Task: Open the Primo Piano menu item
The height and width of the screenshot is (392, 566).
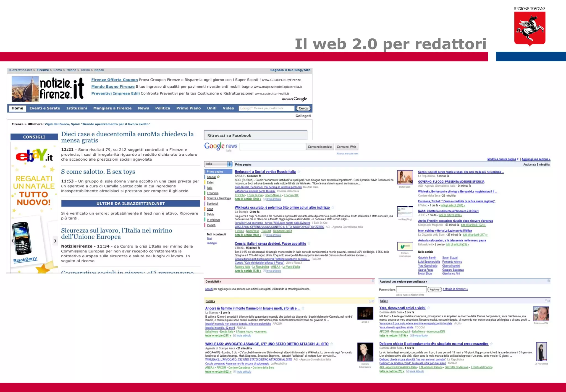Action: point(188,108)
